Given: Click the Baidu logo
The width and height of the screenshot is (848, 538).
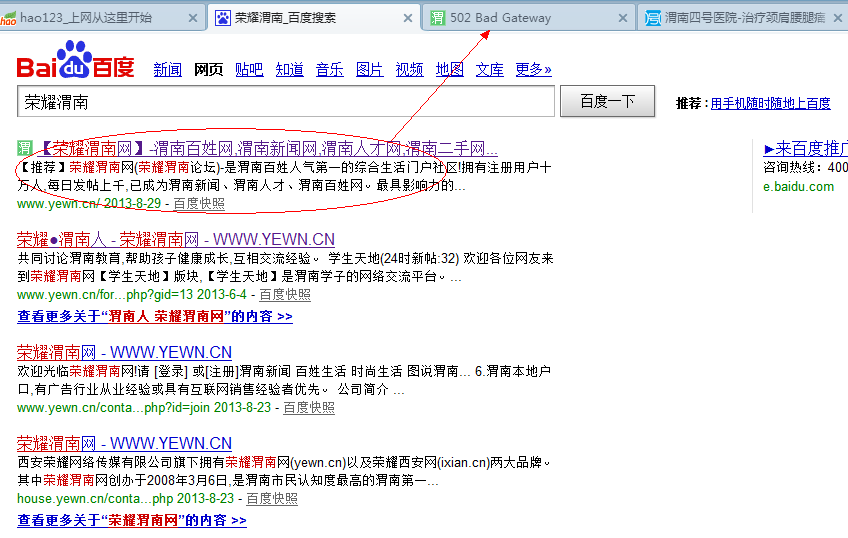Looking at the screenshot, I should [75, 60].
